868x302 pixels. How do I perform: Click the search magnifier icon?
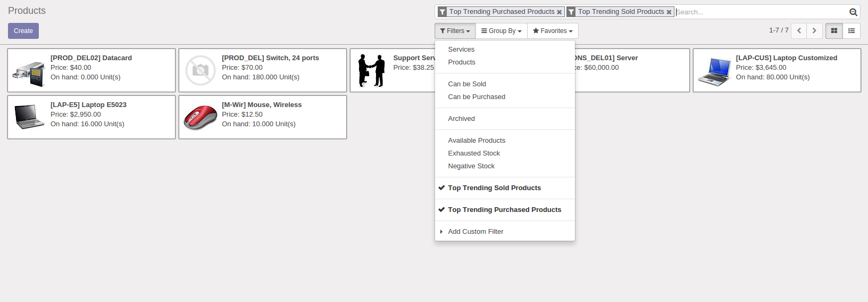pyautogui.click(x=853, y=12)
